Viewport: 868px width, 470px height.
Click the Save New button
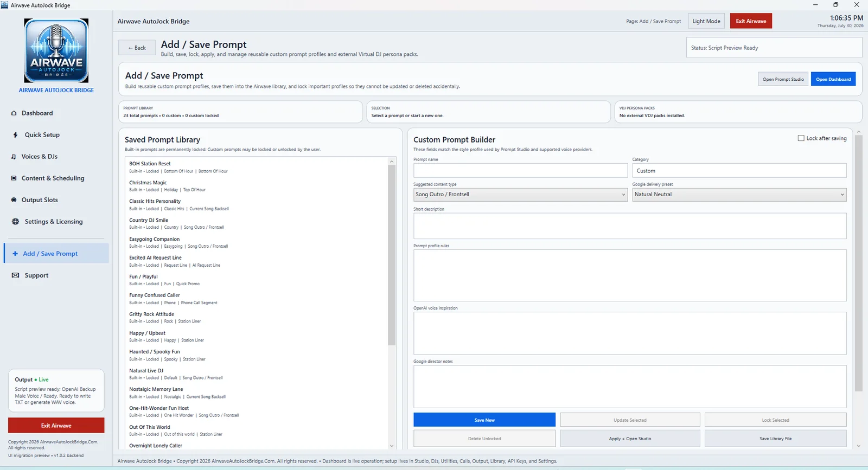484,420
